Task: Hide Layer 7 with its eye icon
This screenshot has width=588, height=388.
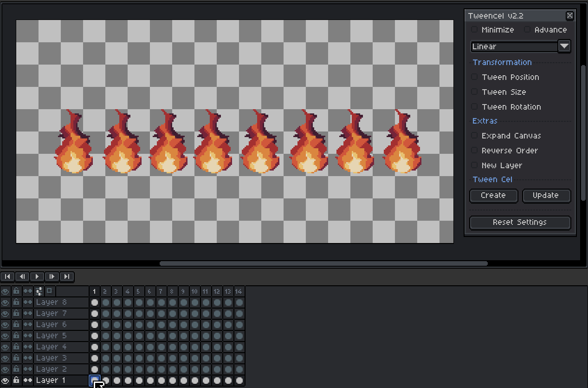Action: [5, 313]
